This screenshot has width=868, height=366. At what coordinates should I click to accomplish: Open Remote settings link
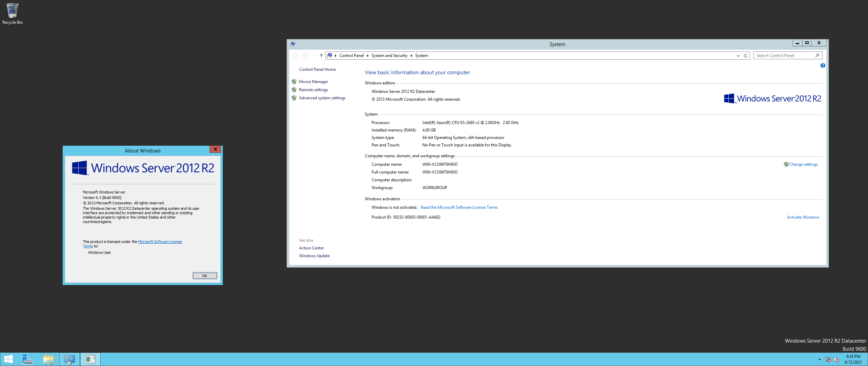pos(313,90)
